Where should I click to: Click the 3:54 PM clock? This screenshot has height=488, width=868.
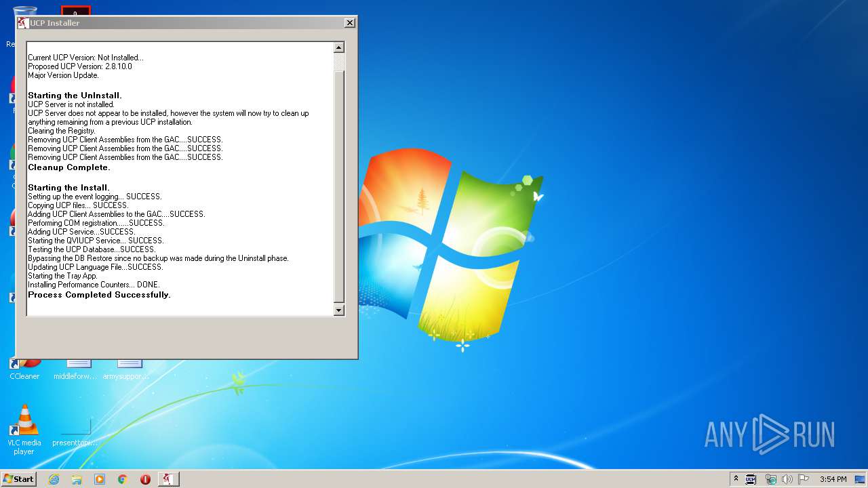pyautogui.click(x=833, y=479)
